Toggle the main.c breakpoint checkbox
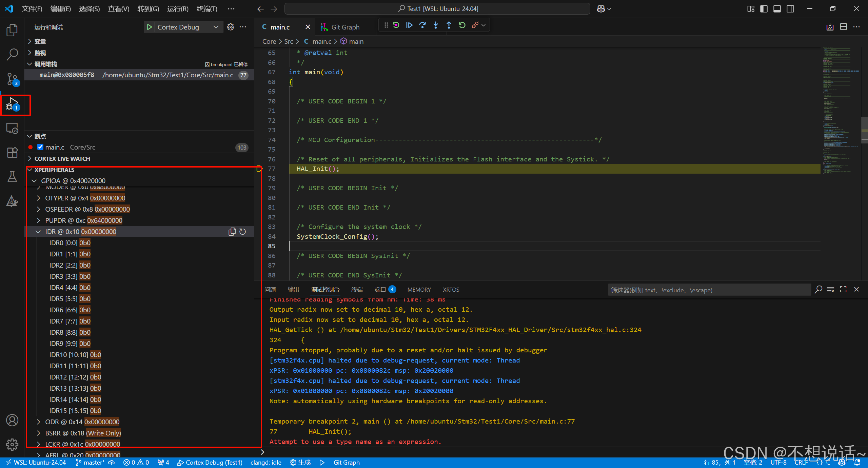The width and height of the screenshot is (868, 468). coord(40,147)
